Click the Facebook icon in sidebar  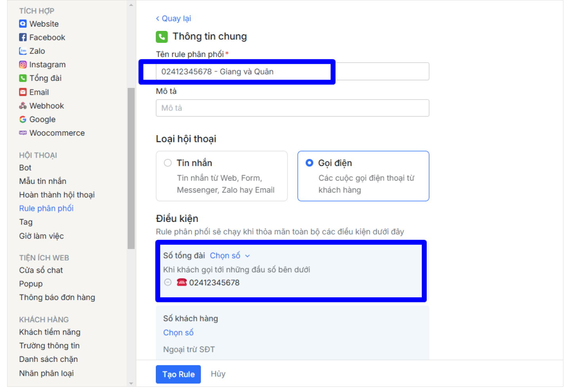point(23,37)
